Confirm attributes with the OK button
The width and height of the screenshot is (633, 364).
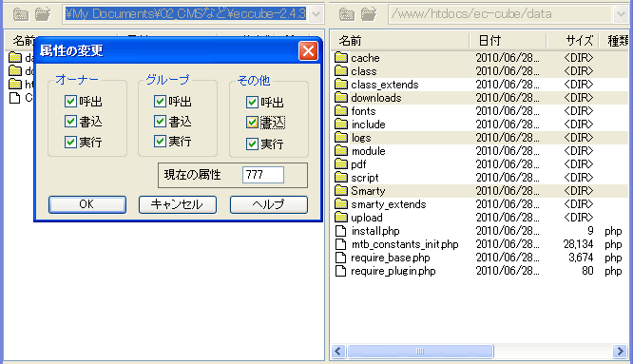(x=87, y=204)
